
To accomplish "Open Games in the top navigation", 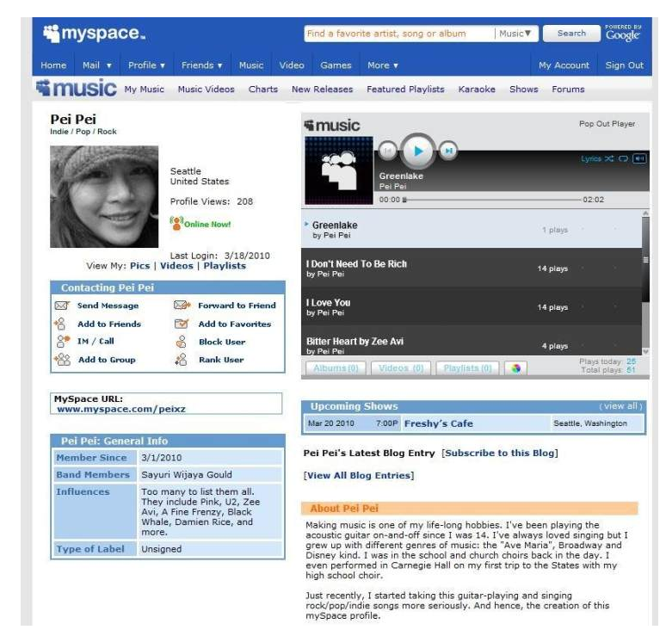I will point(336,65).
